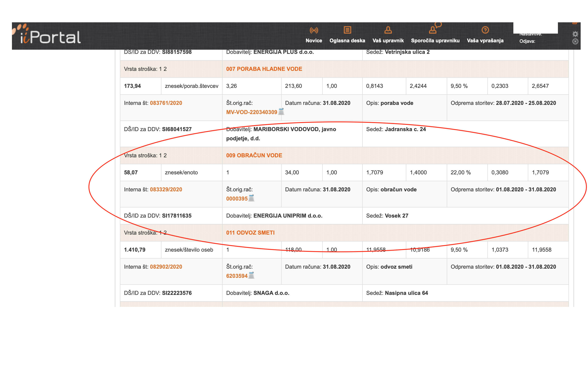Open internal number 083761/2020 link
Viewport: 588px width, 368px height.
point(166,103)
